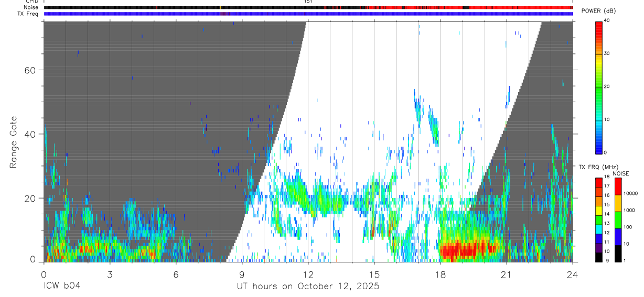
Task: Click the 1000 label on NOISE scale
Action: (630, 210)
